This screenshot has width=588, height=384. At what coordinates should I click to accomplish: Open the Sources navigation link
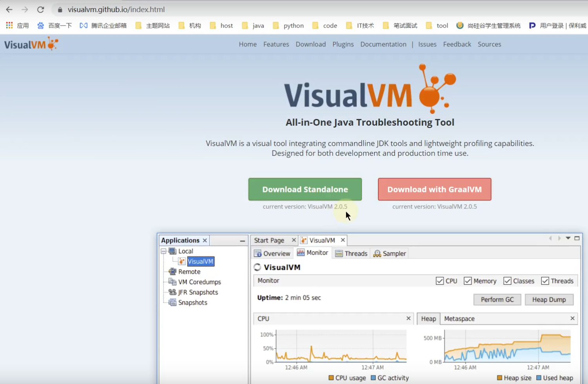click(x=489, y=44)
